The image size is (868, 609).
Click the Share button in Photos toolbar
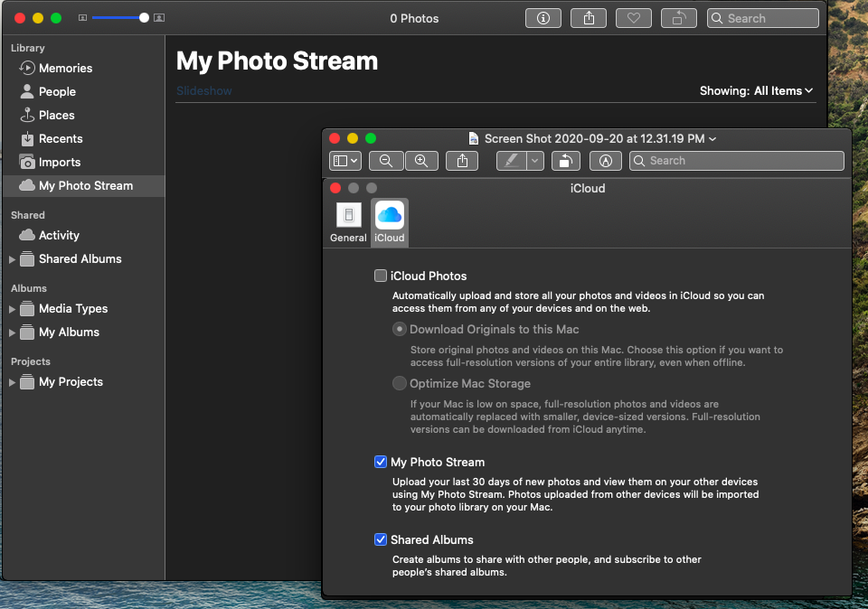pos(589,18)
